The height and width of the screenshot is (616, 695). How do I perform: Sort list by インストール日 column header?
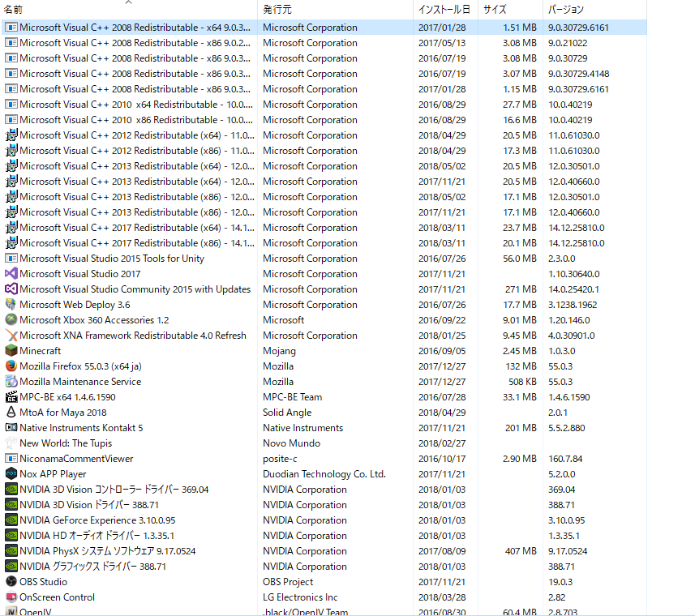tap(445, 9)
